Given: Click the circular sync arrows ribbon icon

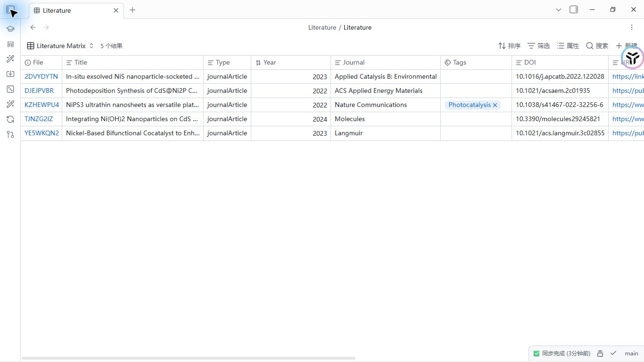Looking at the screenshot, I should 10,119.
